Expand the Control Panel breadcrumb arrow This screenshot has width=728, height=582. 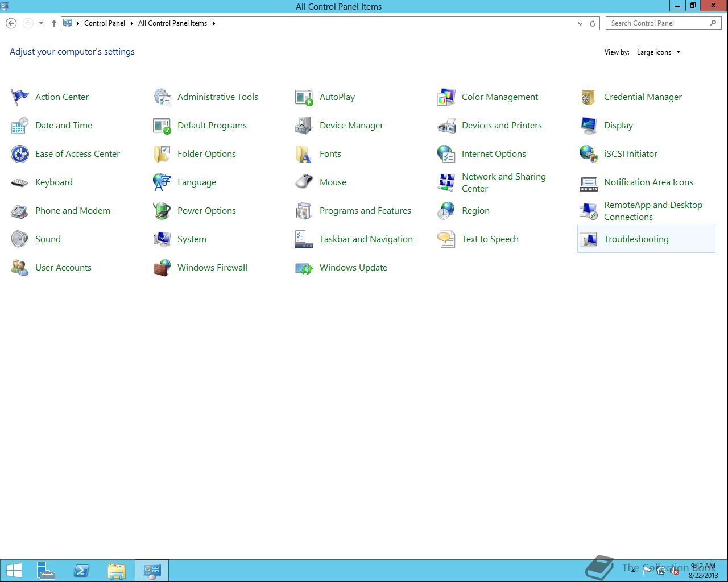tap(131, 23)
